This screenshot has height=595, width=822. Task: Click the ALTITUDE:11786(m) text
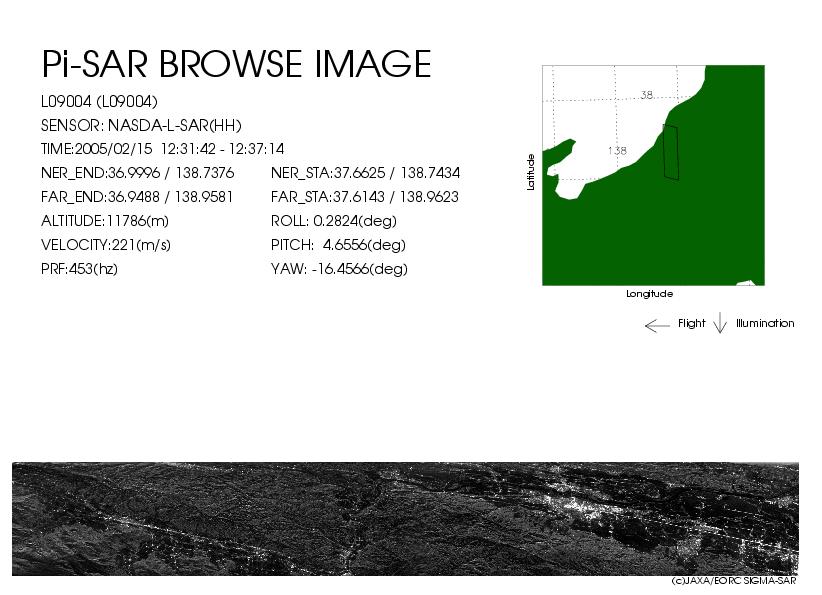[x=105, y=221]
